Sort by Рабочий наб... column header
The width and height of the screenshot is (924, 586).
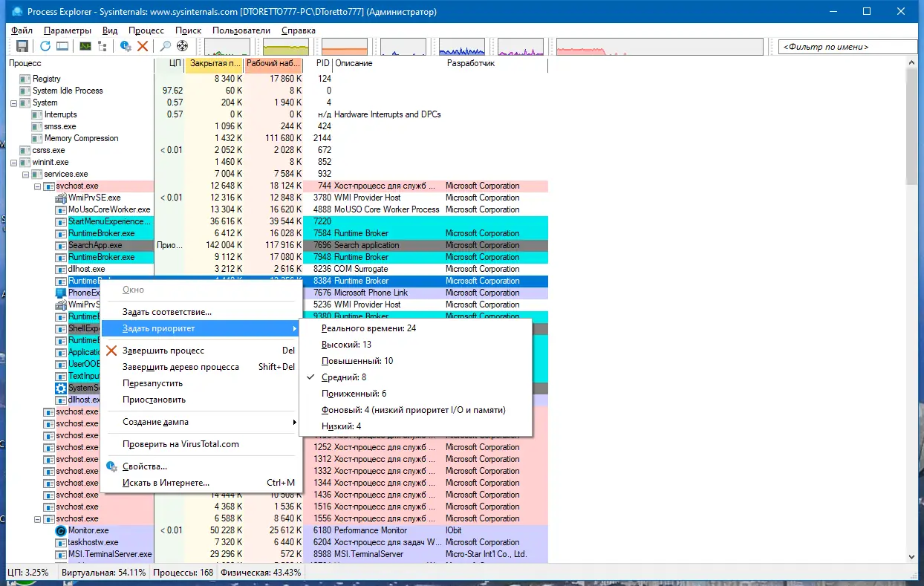[x=273, y=64]
